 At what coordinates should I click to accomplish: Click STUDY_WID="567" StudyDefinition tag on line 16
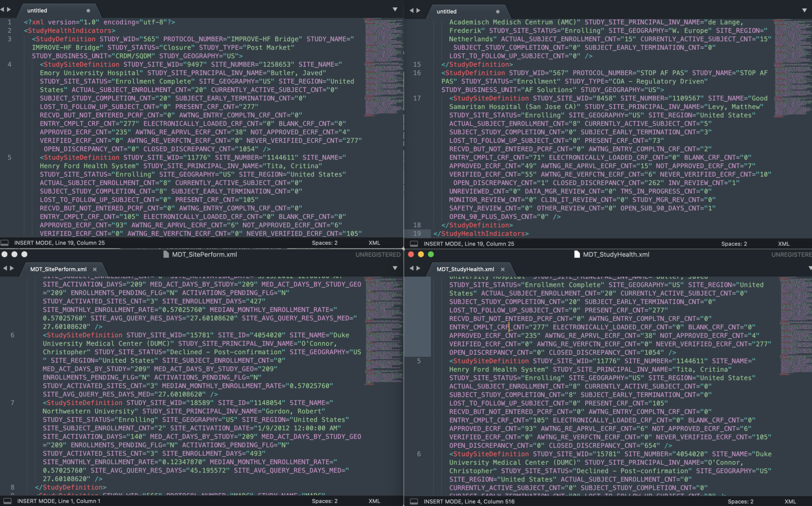point(473,73)
